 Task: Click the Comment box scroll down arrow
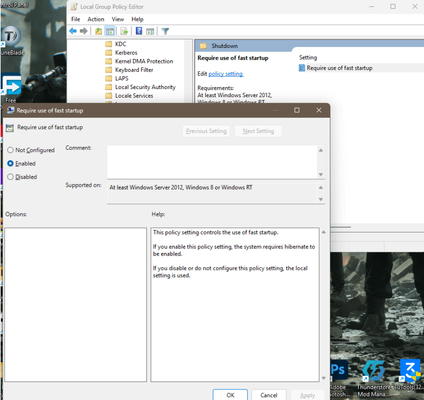pos(321,174)
